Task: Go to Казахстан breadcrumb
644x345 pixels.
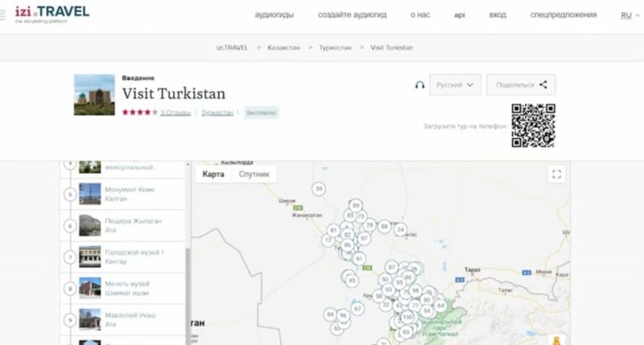Action: pyautogui.click(x=283, y=48)
